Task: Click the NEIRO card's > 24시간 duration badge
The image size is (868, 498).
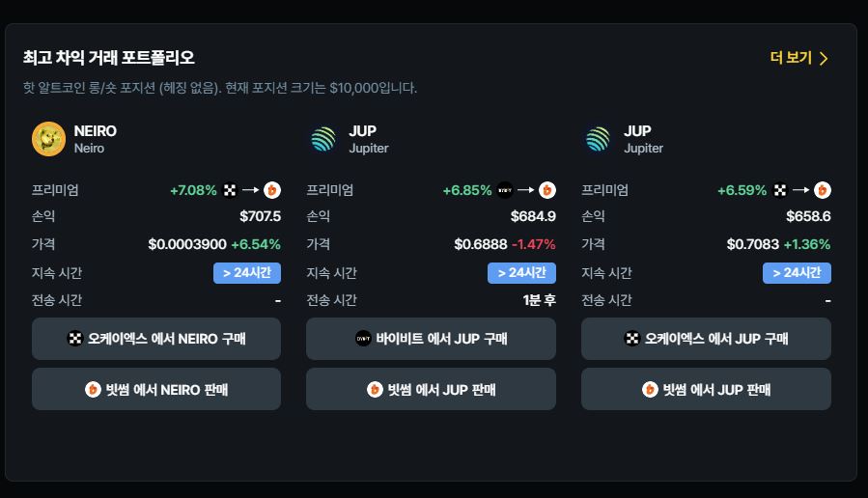Action: click(247, 273)
